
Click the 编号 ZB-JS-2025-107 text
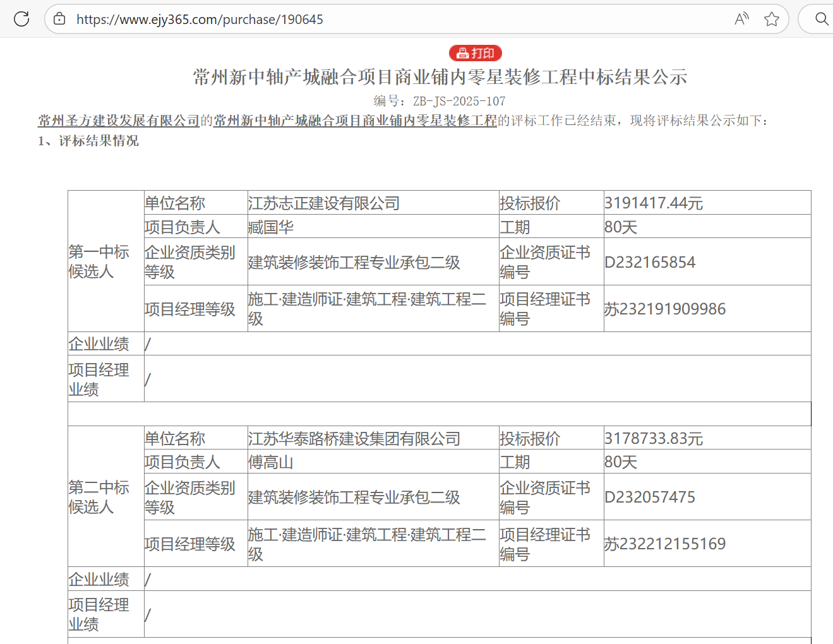pos(440,101)
